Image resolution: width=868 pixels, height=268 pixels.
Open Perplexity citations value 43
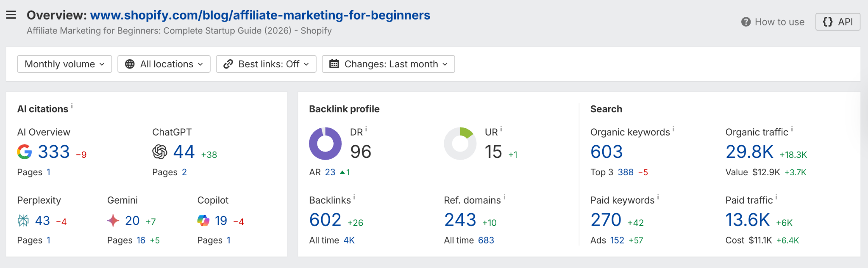42,221
